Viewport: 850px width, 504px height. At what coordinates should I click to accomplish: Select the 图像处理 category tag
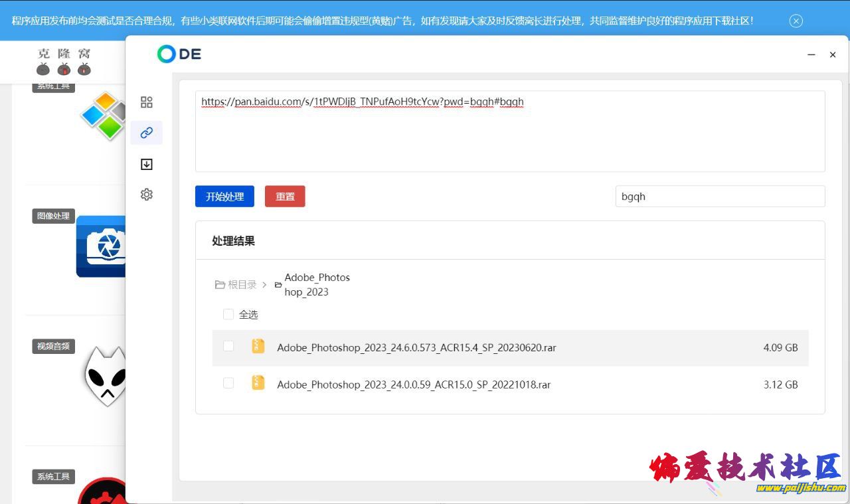[x=54, y=216]
